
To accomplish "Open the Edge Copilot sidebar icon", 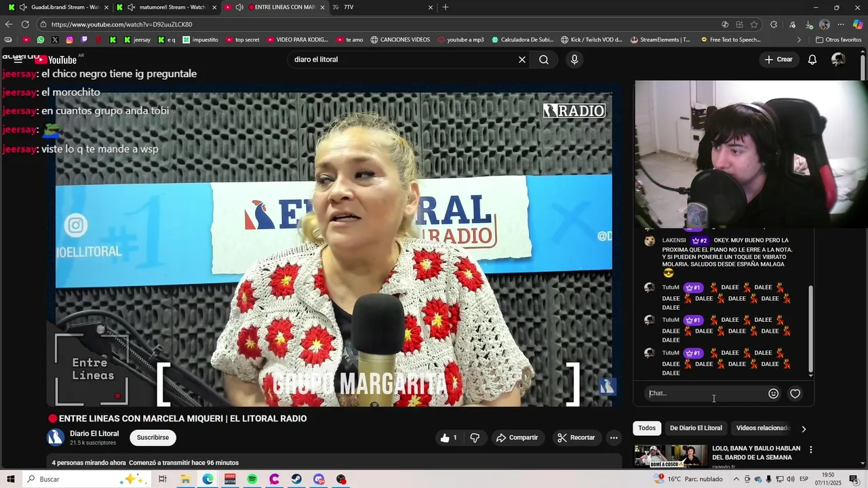I will tap(858, 24).
